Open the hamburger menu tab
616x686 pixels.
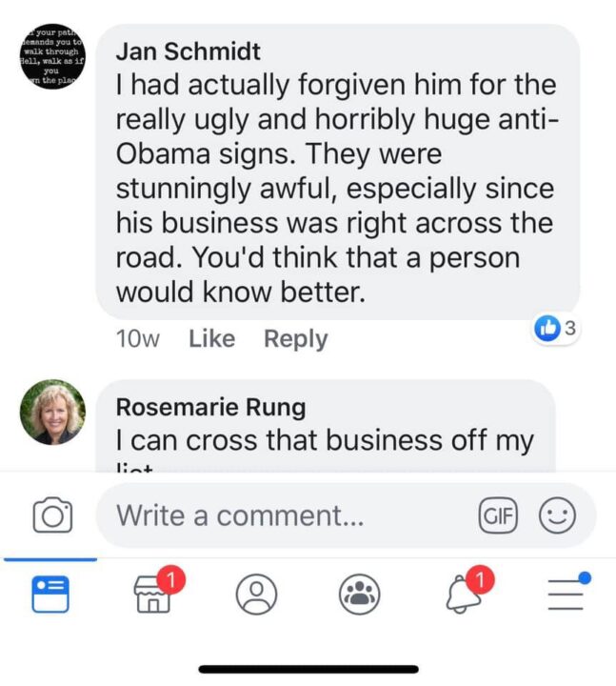tap(566, 595)
